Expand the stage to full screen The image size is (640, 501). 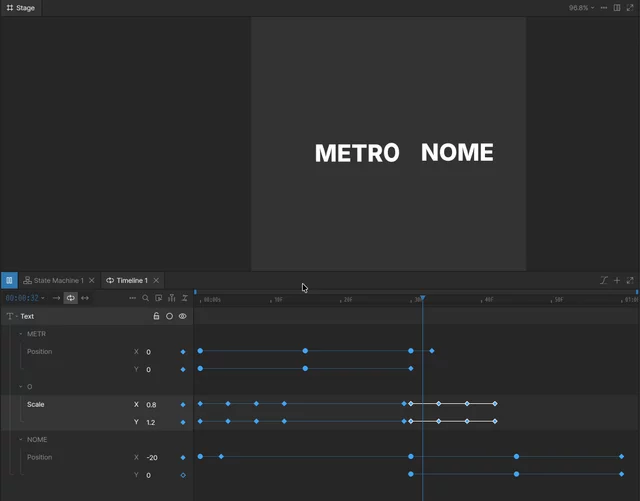coord(630,8)
